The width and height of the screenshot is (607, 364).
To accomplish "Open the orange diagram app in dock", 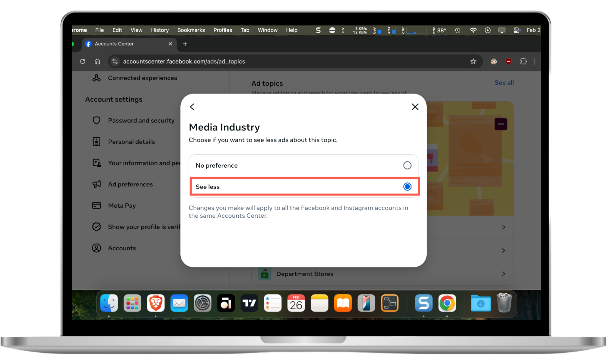I will coord(390,303).
